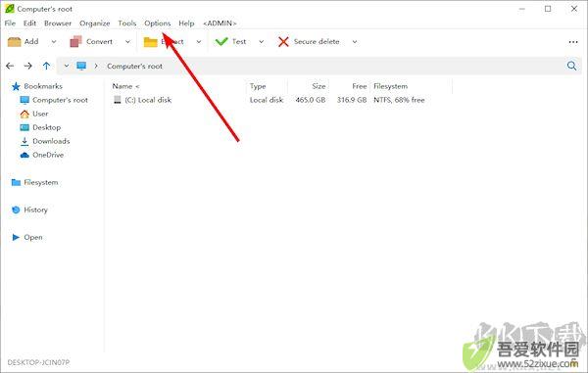This screenshot has height=373, width=588.
Task: Click the red Secure delete X icon
Action: (283, 41)
